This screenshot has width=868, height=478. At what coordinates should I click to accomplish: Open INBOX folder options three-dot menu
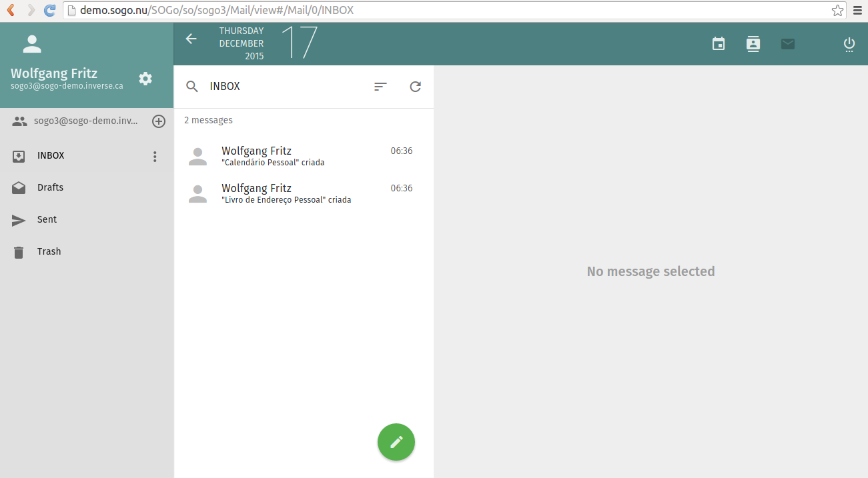pyautogui.click(x=155, y=156)
